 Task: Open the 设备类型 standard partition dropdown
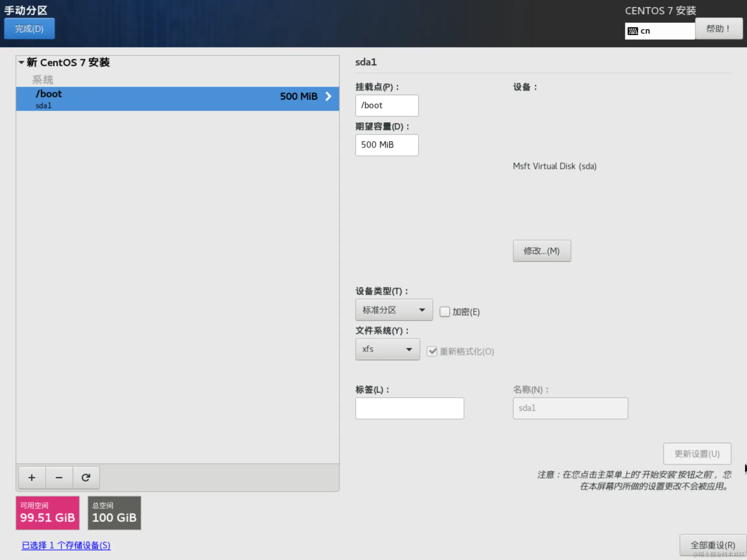394,309
